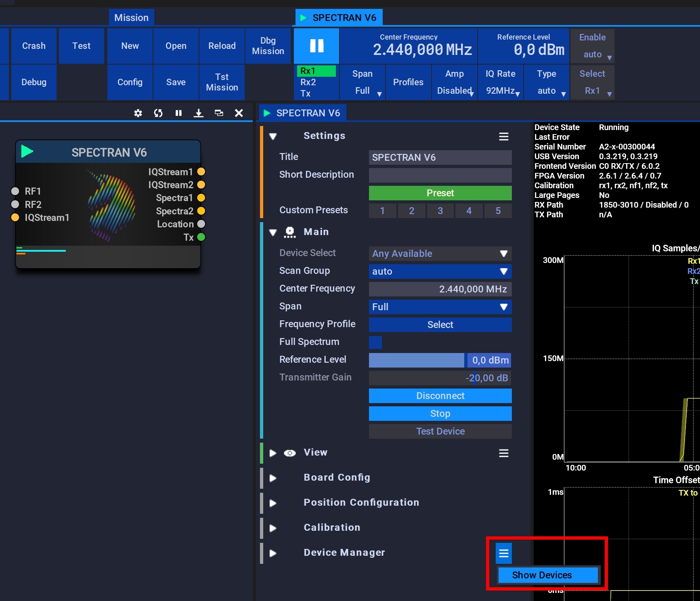Image resolution: width=700 pixels, height=601 pixels.
Task: Collapse the Main section
Action: [273, 232]
